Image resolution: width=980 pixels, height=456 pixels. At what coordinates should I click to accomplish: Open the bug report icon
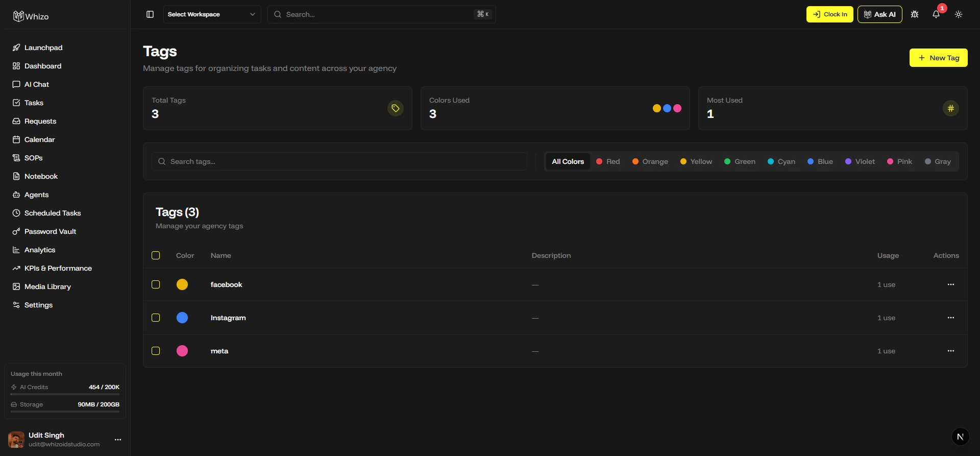(915, 14)
